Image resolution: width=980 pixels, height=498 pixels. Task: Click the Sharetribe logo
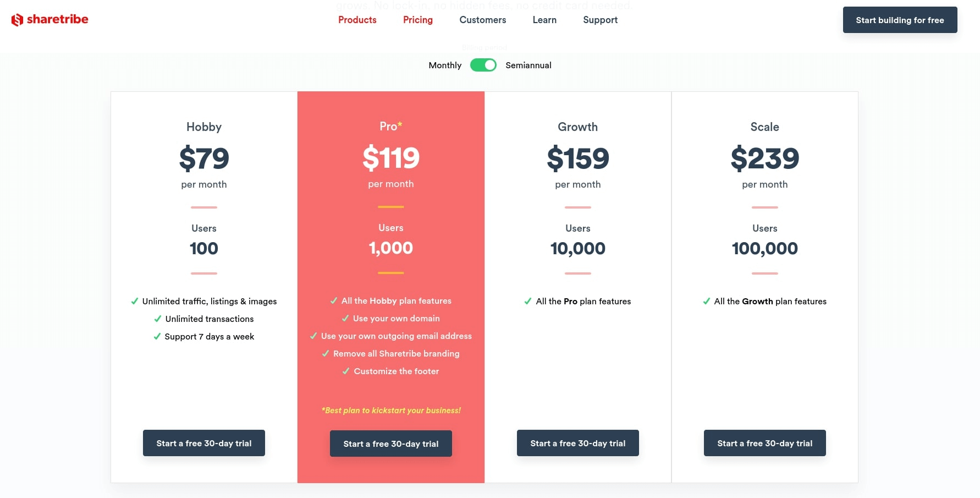click(x=49, y=19)
